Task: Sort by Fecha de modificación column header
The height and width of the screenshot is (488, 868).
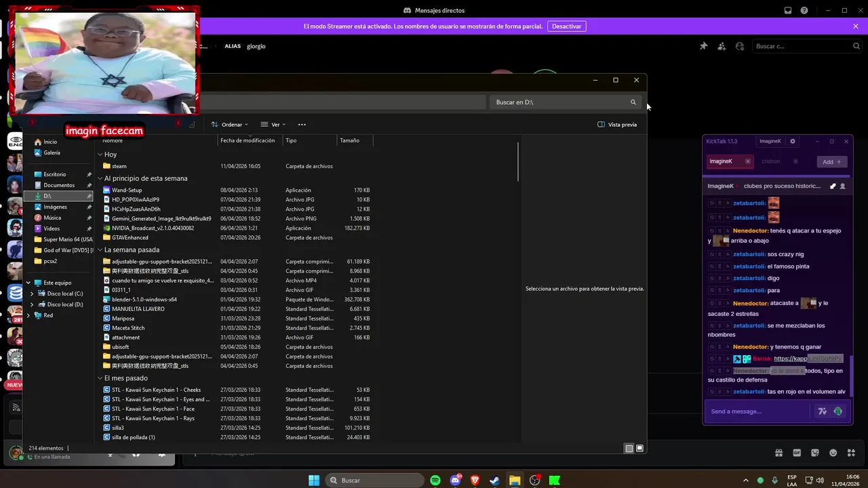Action: coord(248,140)
